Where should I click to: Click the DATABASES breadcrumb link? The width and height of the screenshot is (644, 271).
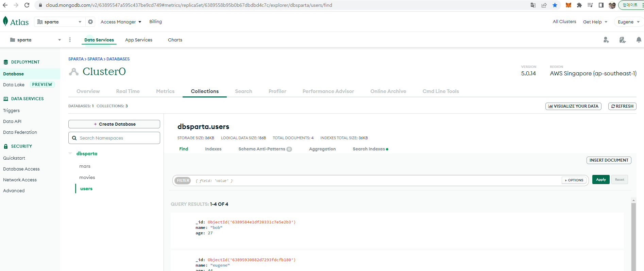click(118, 59)
